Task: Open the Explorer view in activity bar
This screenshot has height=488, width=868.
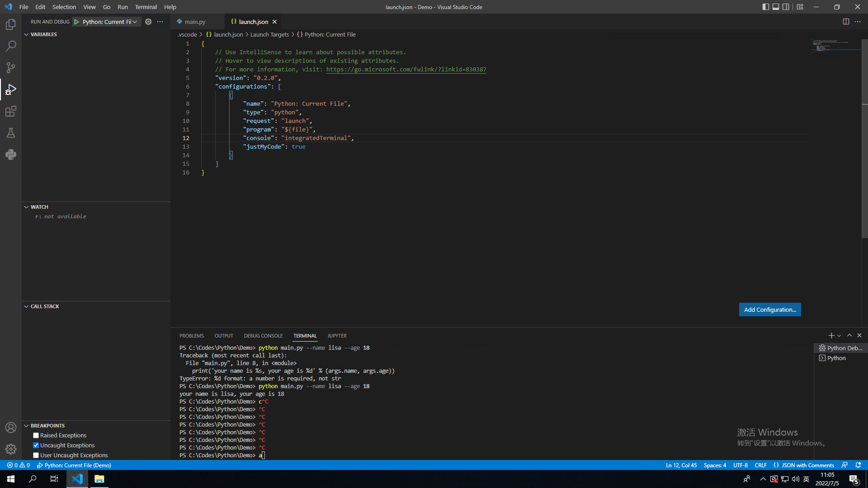Action: coord(11,24)
